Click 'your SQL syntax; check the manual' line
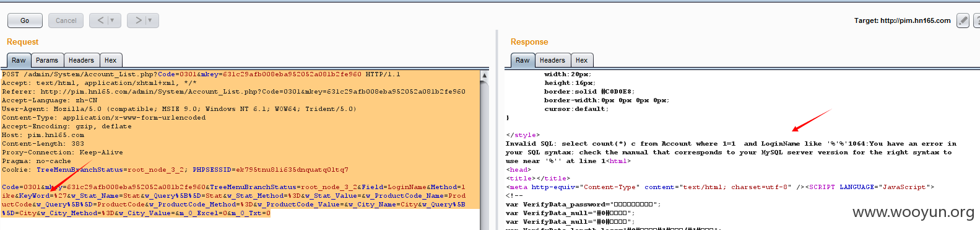The height and width of the screenshot is (230, 980). tap(729, 153)
